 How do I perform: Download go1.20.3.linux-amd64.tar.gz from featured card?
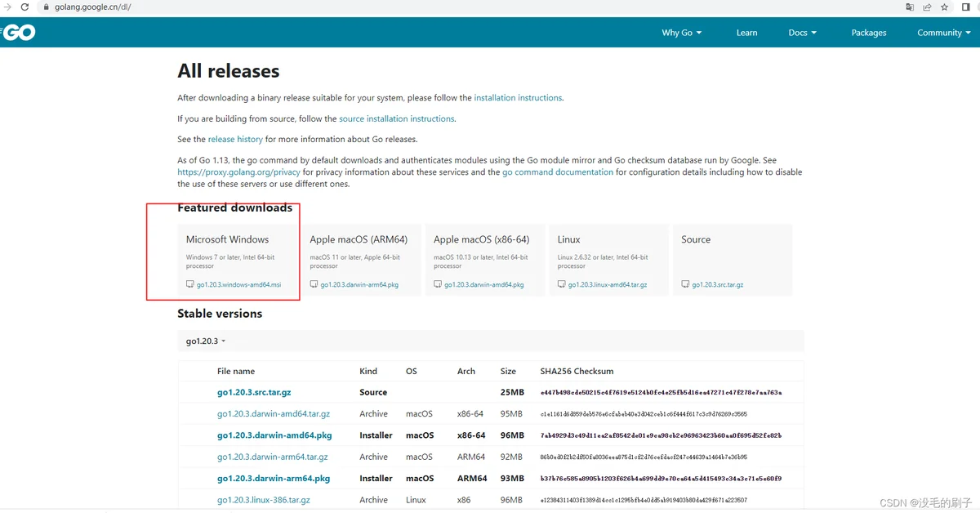(x=608, y=285)
